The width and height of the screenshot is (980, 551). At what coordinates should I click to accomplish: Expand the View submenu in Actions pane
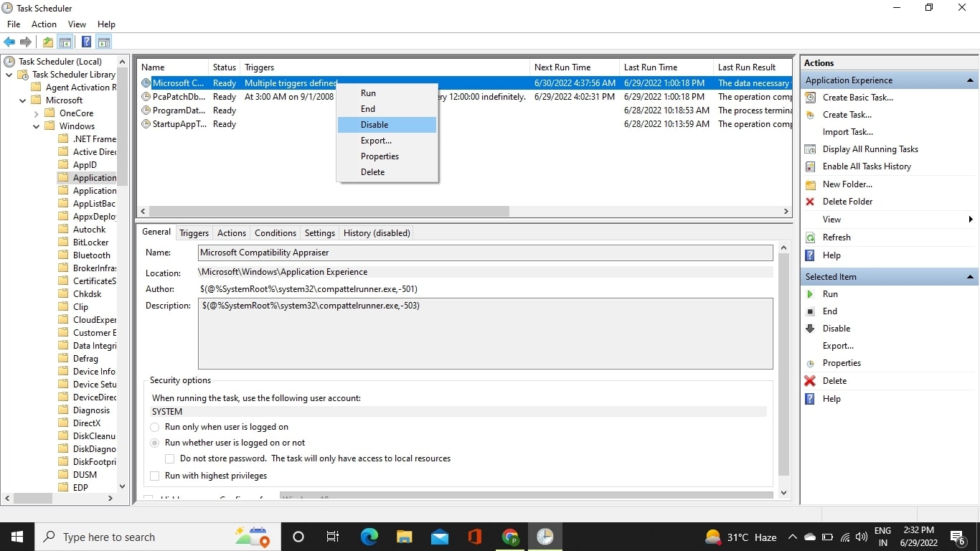(970, 220)
